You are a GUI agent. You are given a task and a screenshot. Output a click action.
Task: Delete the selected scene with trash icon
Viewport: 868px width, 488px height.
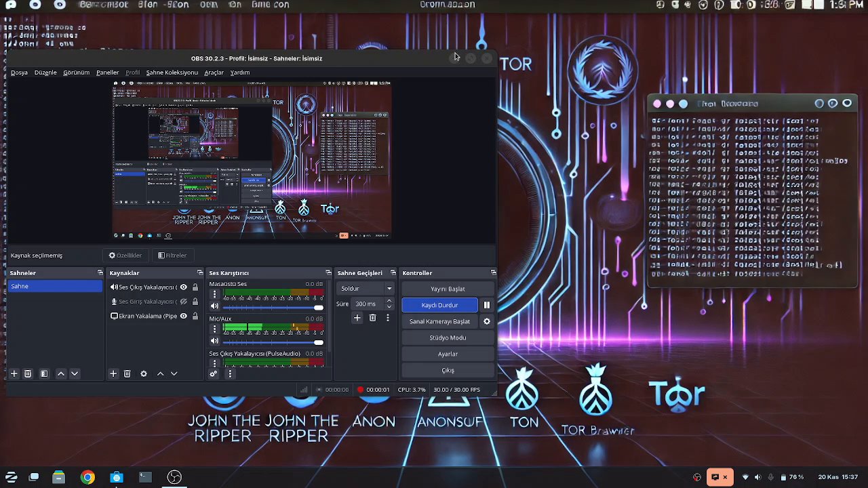click(28, 373)
